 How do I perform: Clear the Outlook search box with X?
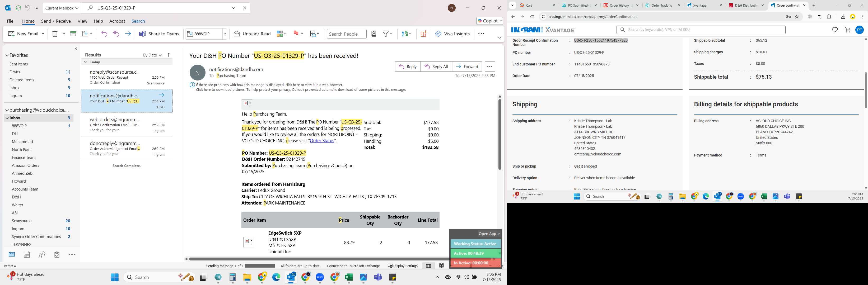click(x=245, y=8)
